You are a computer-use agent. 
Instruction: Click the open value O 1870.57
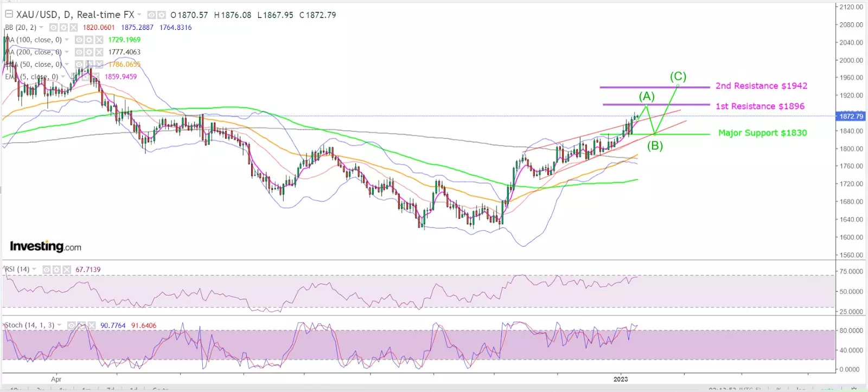[189, 15]
